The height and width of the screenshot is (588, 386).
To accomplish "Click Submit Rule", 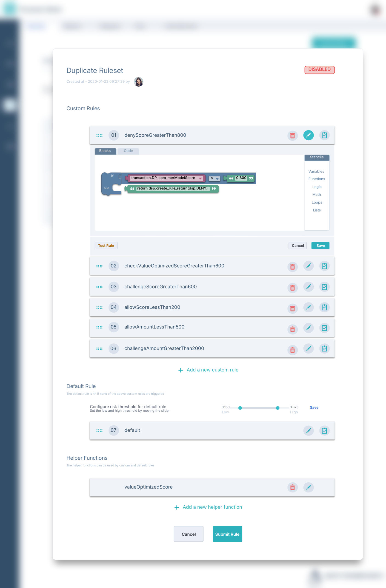I will pyautogui.click(x=227, y=534).
